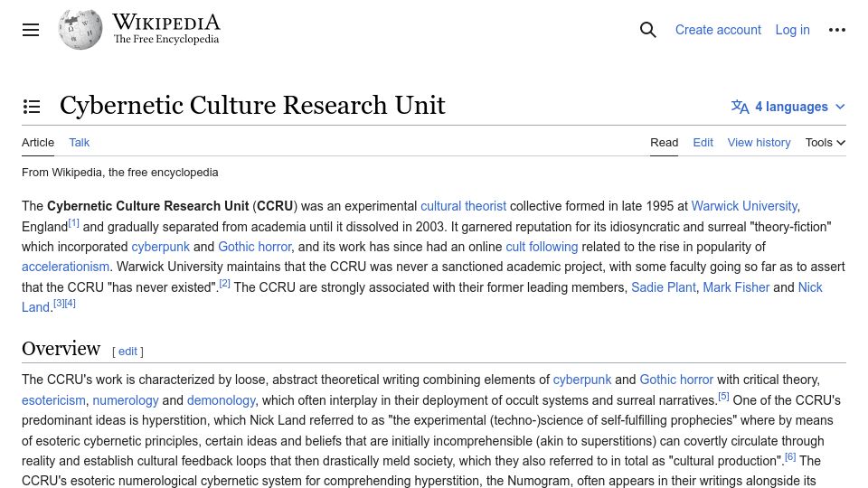The height and width of the screenshot is (488, 868).
Task: Click citation reference [3]
Action: 59,304
